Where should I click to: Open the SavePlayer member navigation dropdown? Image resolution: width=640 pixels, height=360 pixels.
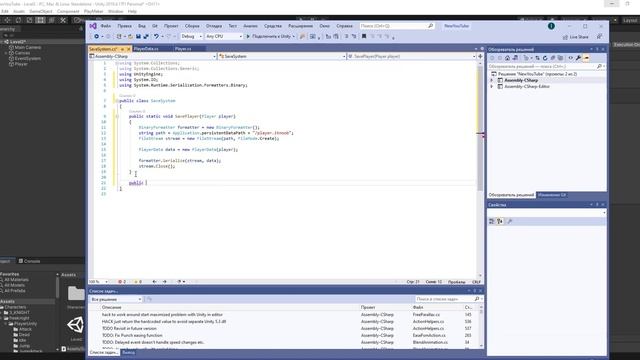pyautogui.click(x=412, y=56)
